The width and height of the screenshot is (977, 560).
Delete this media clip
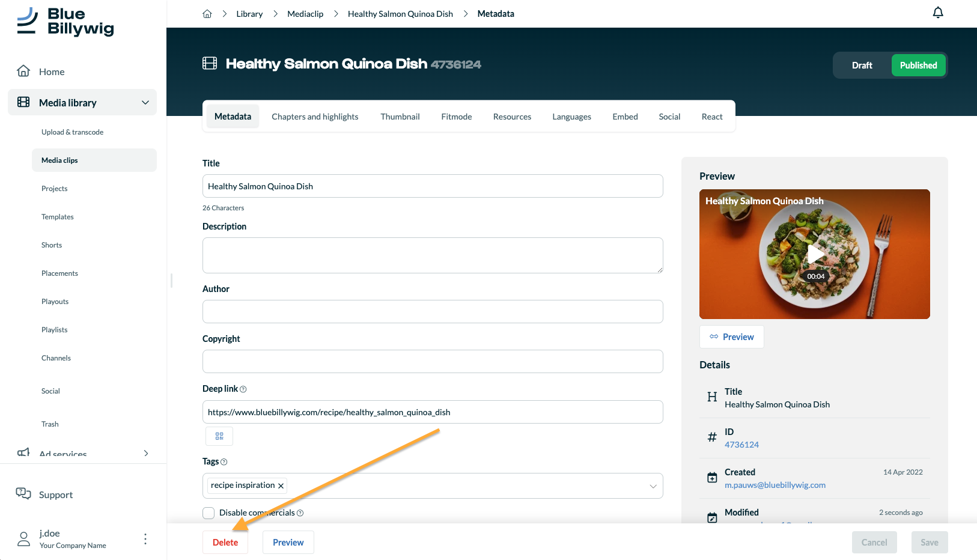pyautogui.click(x=225, y=543)
